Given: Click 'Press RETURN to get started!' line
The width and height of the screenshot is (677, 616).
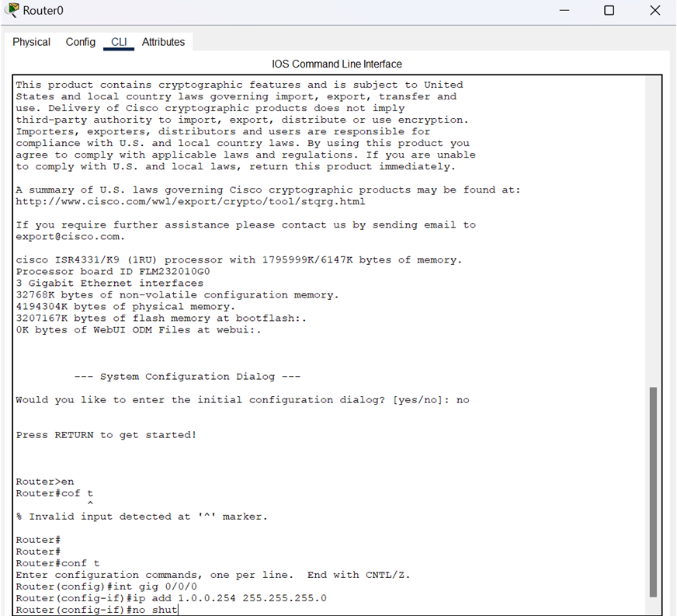Looking at the screenshot, I should pos(106,434).
